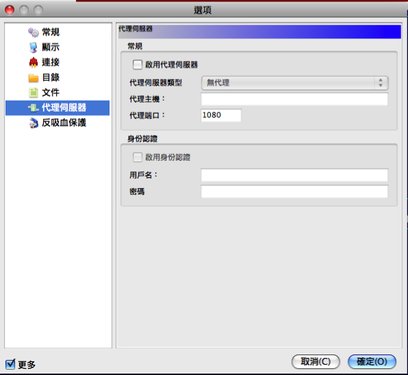Toggle the 啟用身份認證 checkbox
The width and height of the screenshot is (408, 375).
point(137,157)
